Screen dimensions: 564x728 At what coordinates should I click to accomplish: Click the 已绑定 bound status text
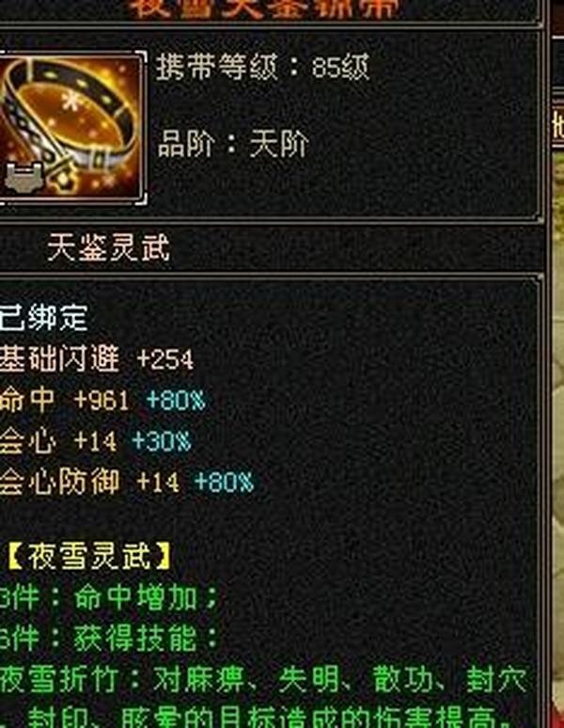[43, 318]
